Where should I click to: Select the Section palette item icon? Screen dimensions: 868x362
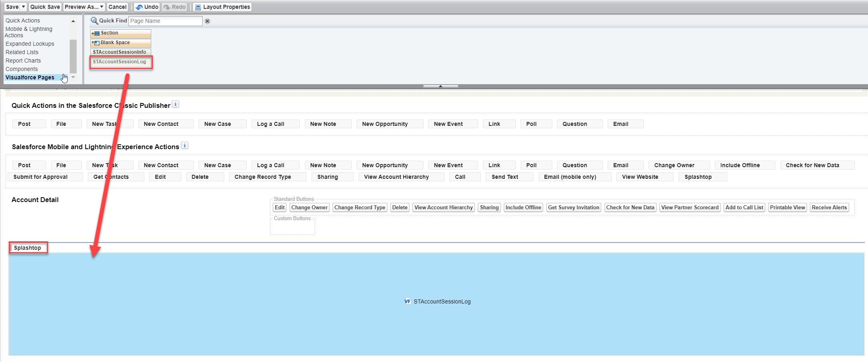point(95,33)
